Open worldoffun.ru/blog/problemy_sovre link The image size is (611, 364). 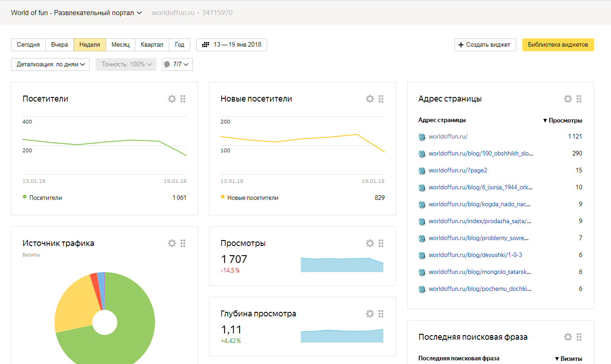[x=478, y=238]
